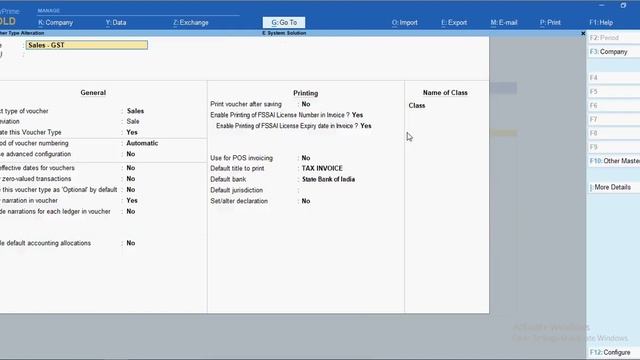Click the F6 side button
The image size is (640, 360).
[x=613, y=105]
